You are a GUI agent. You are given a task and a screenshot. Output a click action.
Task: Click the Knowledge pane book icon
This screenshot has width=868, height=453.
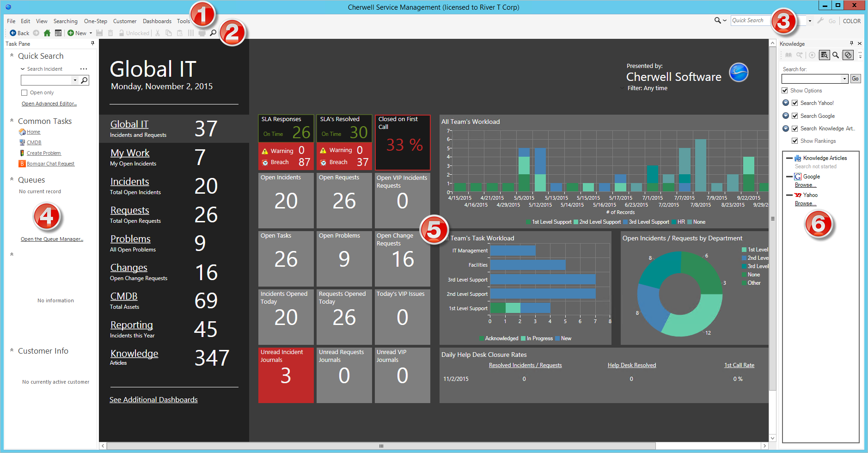tap(789, 55)
